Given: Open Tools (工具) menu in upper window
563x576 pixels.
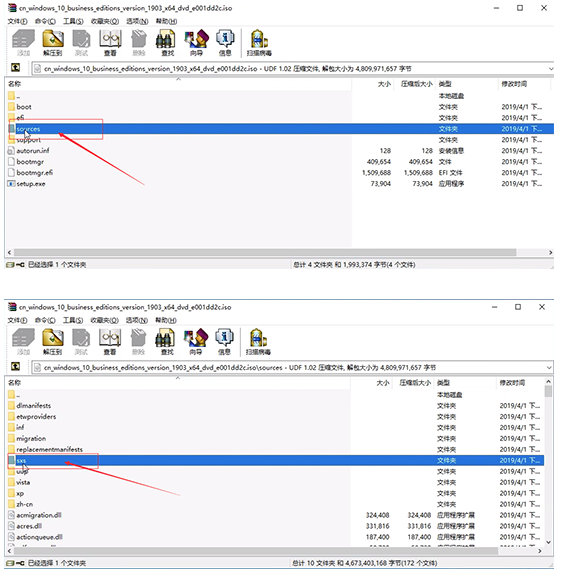Looking at the screenshot, I should pyautogui.click(x=73, y=21).
